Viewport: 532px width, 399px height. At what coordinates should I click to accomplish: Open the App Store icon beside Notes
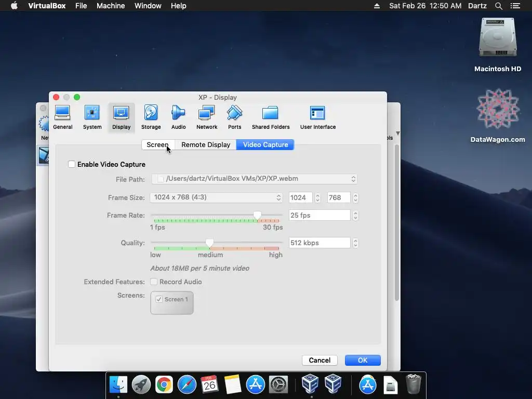[x=255, y=385]
